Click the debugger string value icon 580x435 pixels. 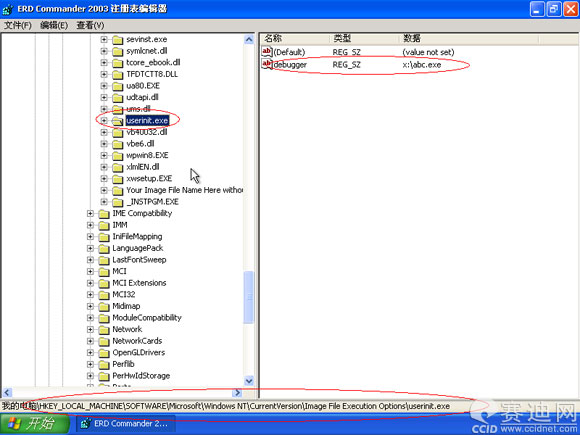(267, 64)
